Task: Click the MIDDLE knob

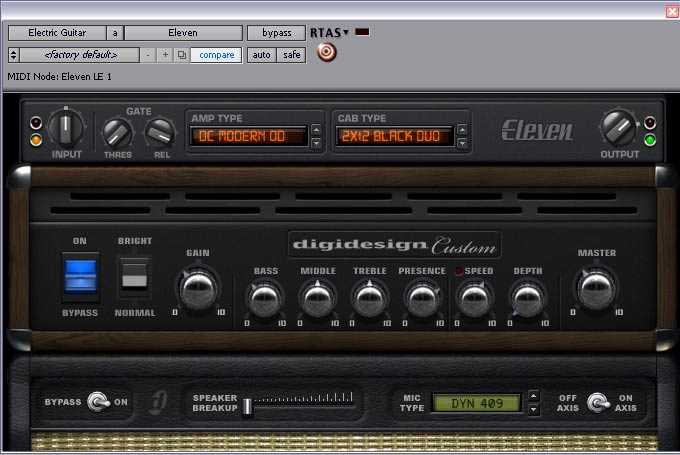Action: pos(317,300)
